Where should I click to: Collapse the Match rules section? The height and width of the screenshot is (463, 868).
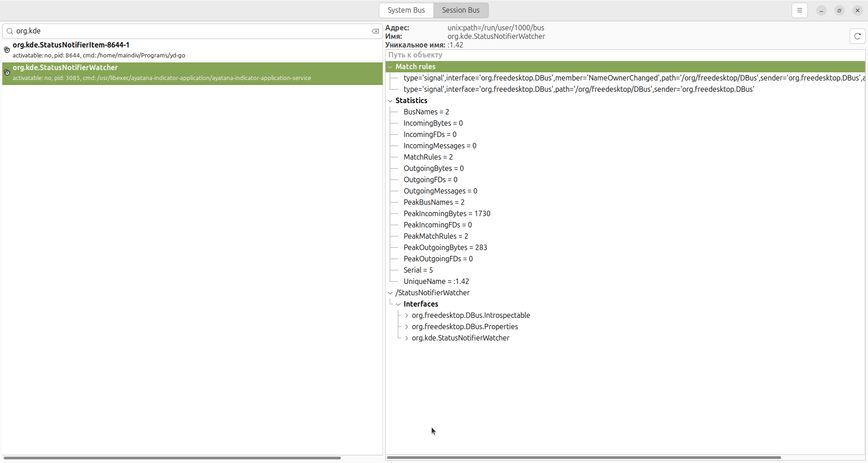click(x=390, y=67)
